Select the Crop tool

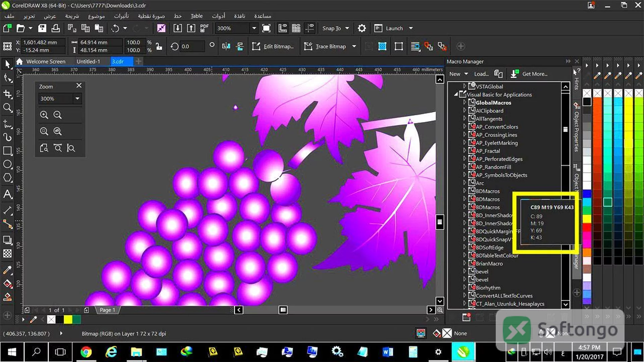pyautogui.click(x=7, y=94)
